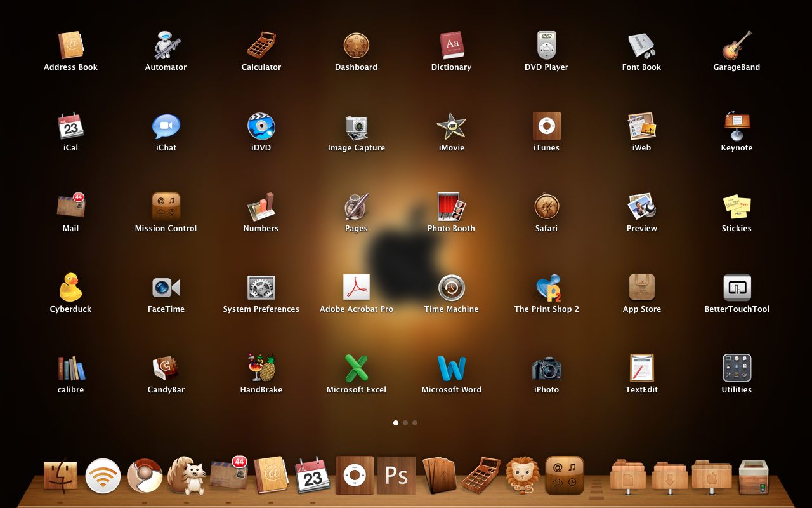The image size is (812, 508).
Task: Click the cat and squirrel Dock icon
Action: tap(187, 476)
